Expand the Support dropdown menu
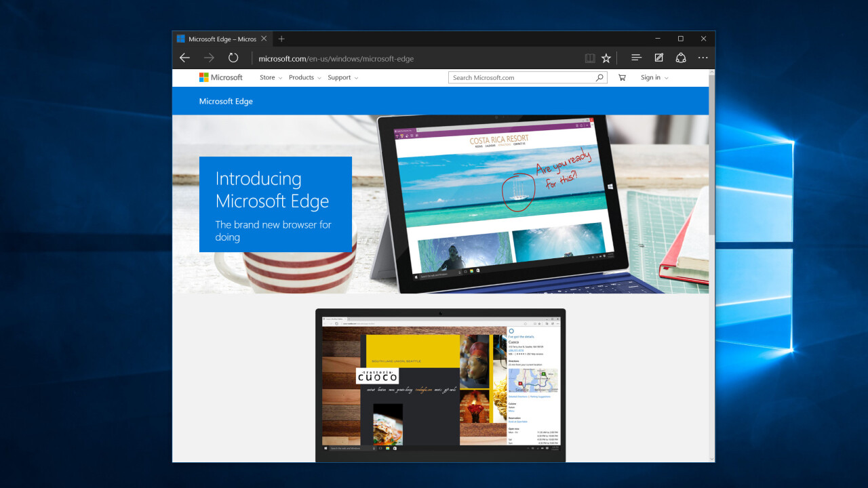 (342, 78)
